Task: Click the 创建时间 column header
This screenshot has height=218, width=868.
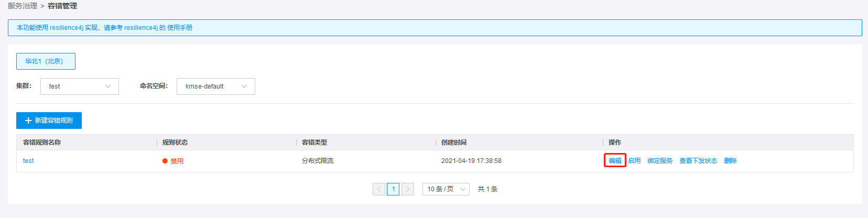Action: click(x=454, y=143)
